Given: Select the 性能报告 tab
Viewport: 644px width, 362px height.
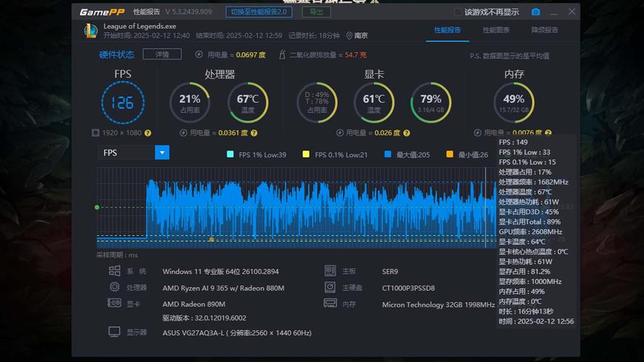Looking at the screenshot, I should tap(447, 30).
